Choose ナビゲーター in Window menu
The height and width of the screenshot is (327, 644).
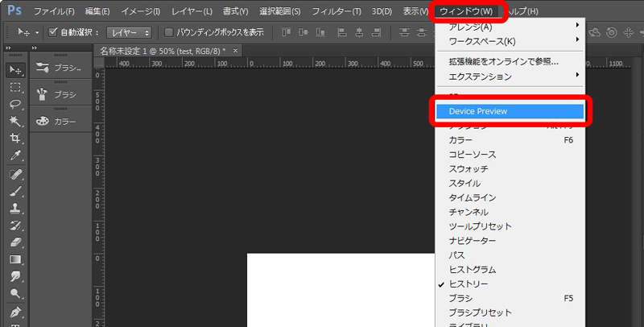coord(510,241)
